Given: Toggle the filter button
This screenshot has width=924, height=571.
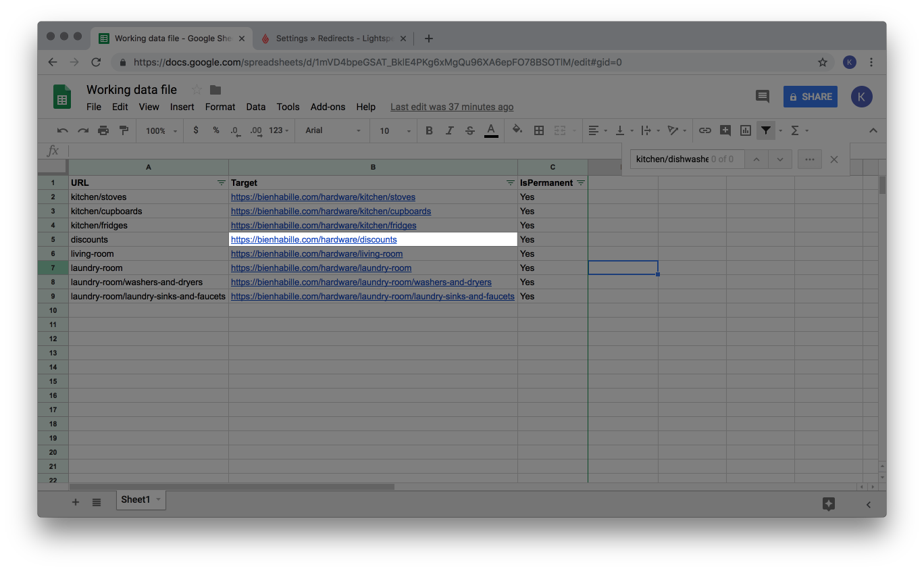Looking at the screenshot, I should (x=765, y=130).
